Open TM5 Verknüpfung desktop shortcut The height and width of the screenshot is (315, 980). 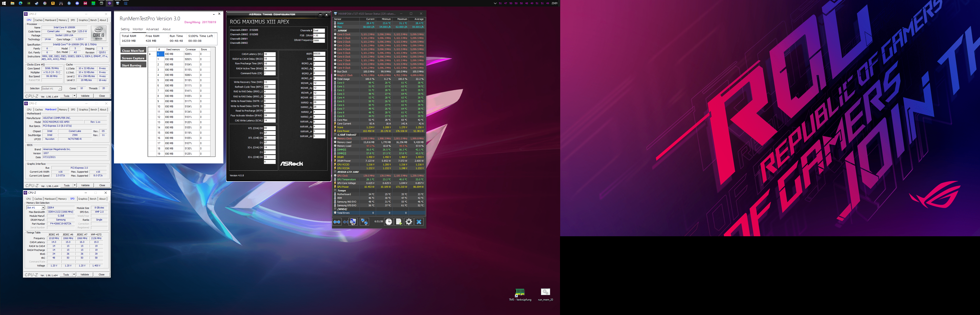point(520,292)
